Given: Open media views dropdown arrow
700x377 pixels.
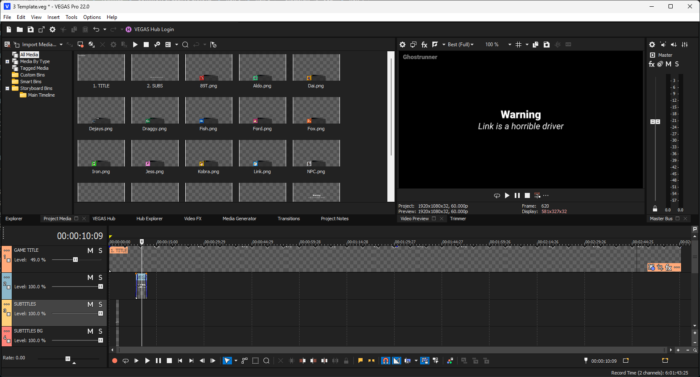Looking at the screenshot, I should [x=177, y=45].
